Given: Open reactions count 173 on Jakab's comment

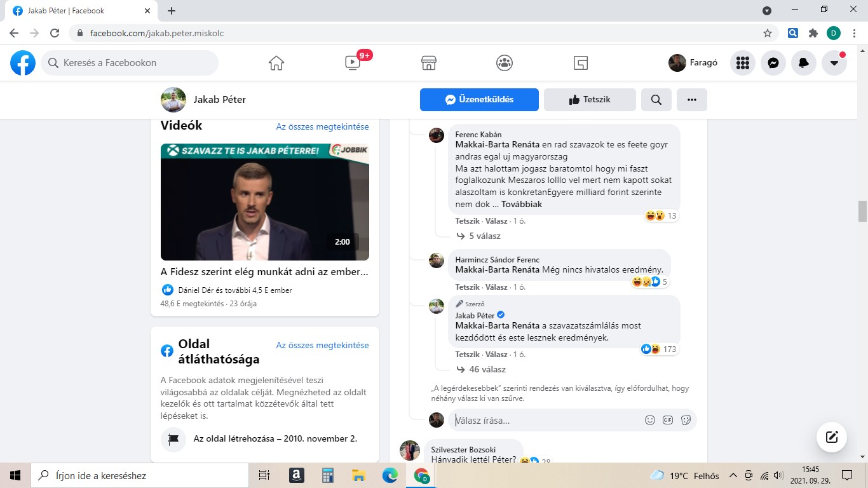Looking at the screenshot, I should tap(660, 349).
